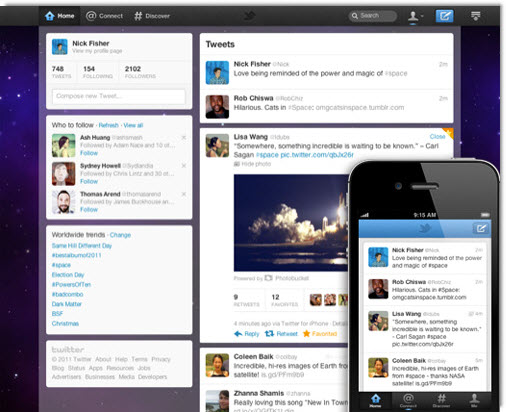Open View all in Who to follow
The height and width of the screenshot is (412, 506).
(133, 125)
